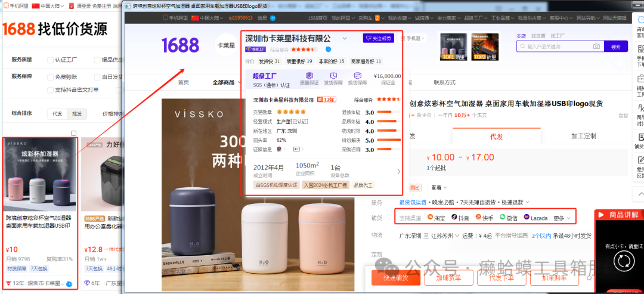This screenshot has height=294, width=644.
Task: Open 炫彩杯加湿器 product image in background window
Action: coord(40,174)
